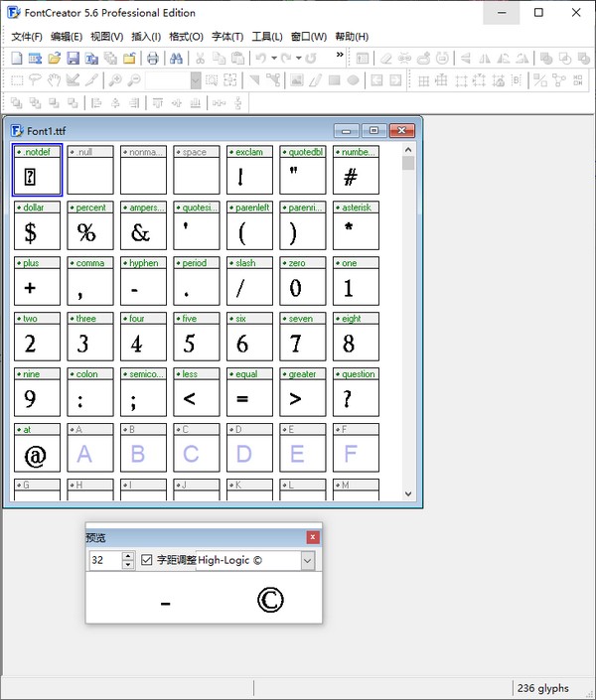Click the preview size field showing 32
Image resolution: width=596 pixels, height=700 pixels.
(x=105, y=560)
